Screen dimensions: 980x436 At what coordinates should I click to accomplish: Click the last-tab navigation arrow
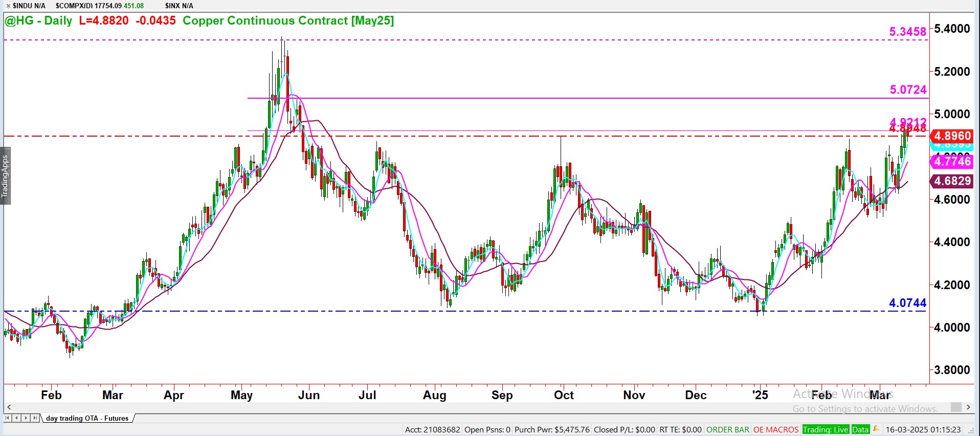(35, 418)
